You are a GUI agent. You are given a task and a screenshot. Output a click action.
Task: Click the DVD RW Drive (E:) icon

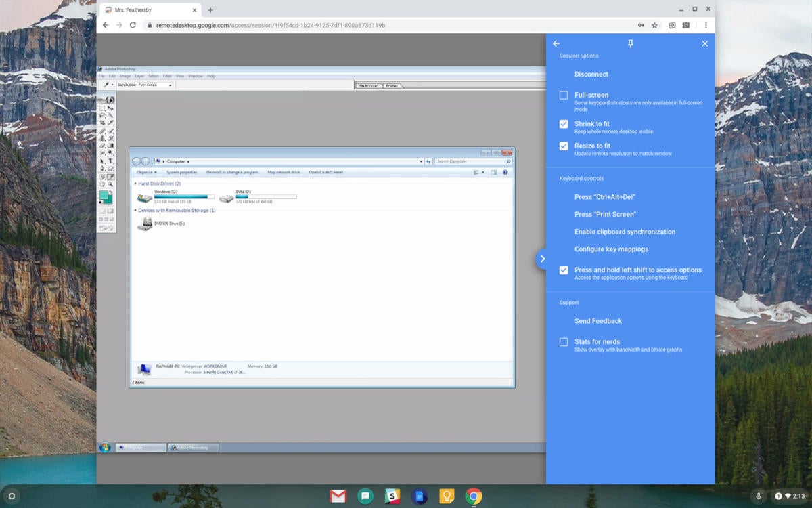tap(144, 224)
